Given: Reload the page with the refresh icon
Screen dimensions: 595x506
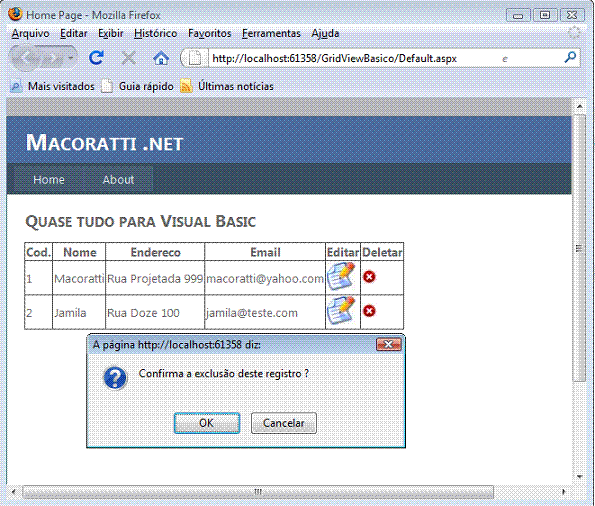Looking at the screenshot, I should tap(96, 58).
